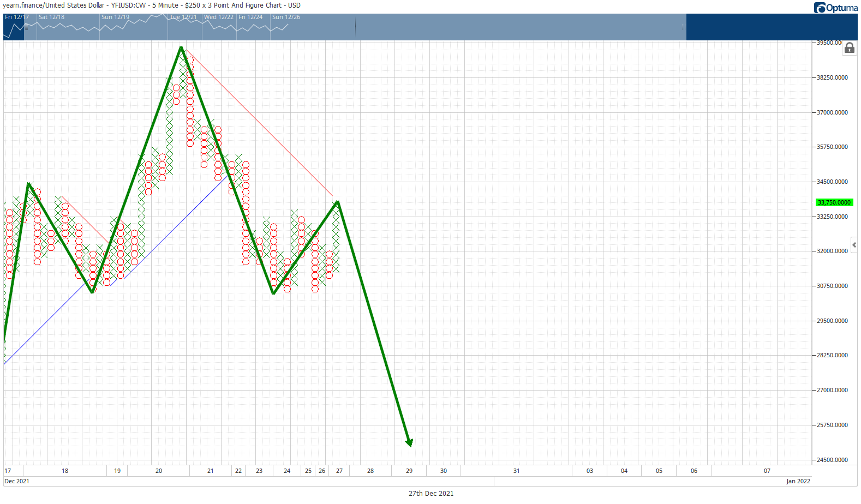This screenshot has width=861, height=504.
Task: Click Sun 12/19 in the overview navigator
Action: coord(115,17)
